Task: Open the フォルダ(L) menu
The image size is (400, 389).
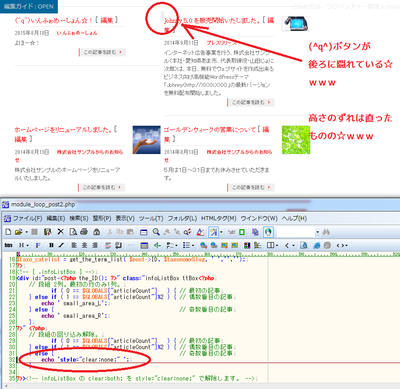Action: coord(182,219)
